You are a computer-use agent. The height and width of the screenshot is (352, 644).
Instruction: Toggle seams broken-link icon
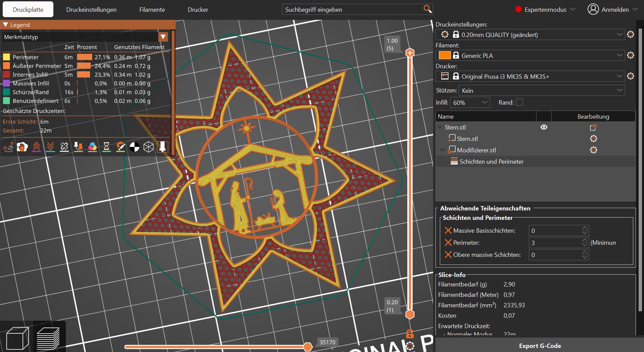click(x=64, y=147)
